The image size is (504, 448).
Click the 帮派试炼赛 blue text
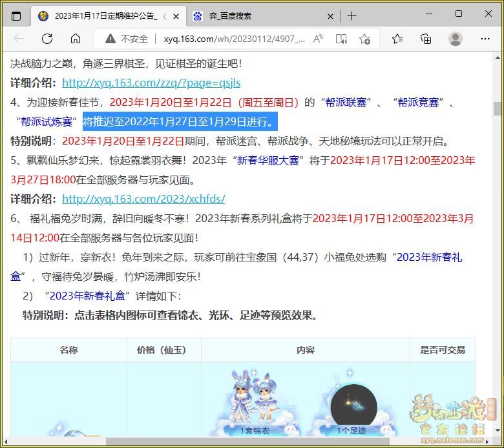click(x=47, y=122)
